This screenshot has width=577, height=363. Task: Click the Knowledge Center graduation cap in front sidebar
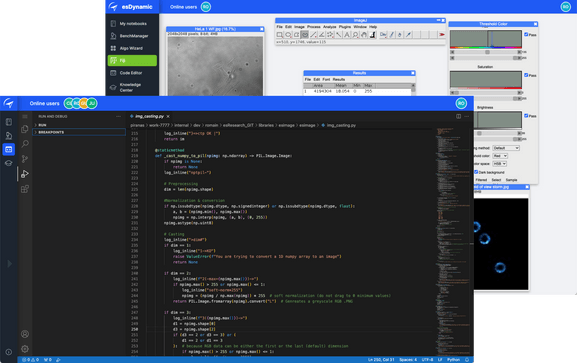9,163
